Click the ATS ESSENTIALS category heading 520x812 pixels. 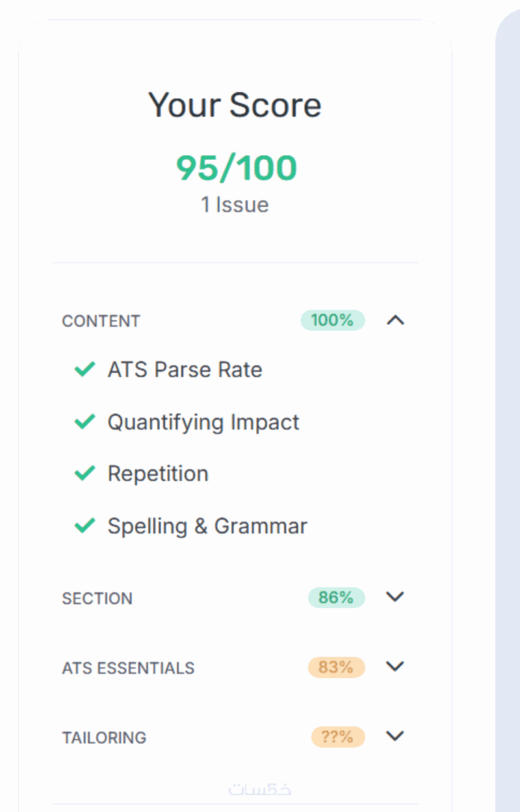tap(128, 668)
